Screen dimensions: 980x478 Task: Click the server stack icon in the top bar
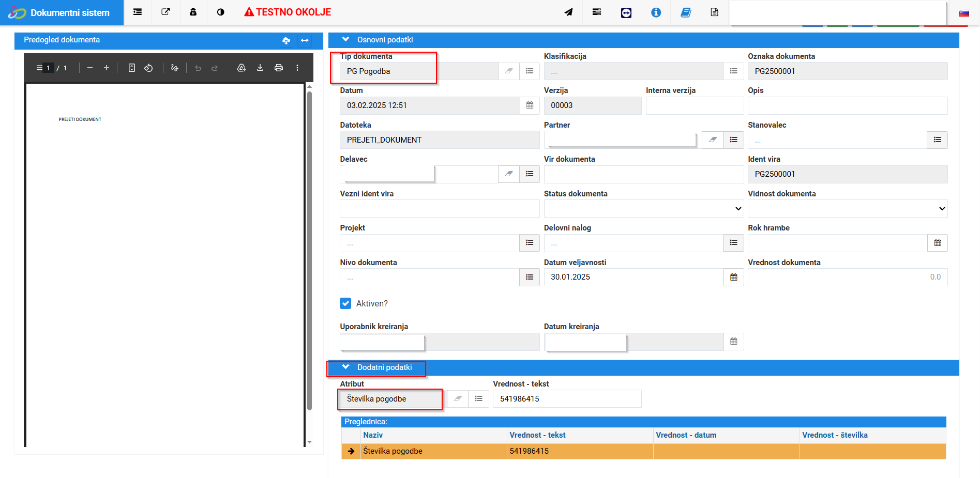pyautogui.click(x=597, y=12)
